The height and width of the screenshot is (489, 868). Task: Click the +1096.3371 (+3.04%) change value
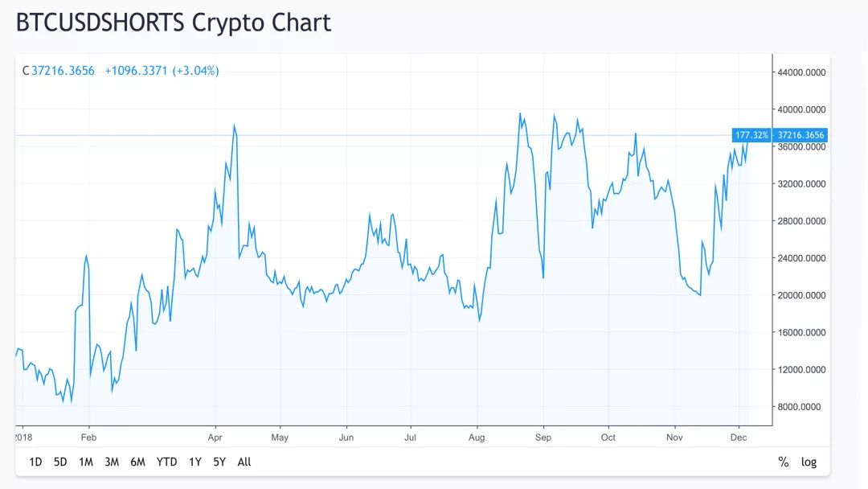[x=162, y=71]
